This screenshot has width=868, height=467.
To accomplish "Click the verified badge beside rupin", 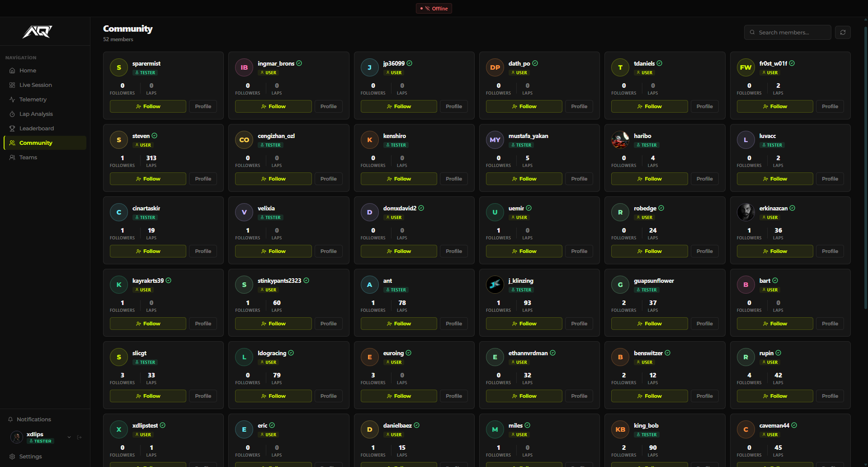I will coord(778,353).
